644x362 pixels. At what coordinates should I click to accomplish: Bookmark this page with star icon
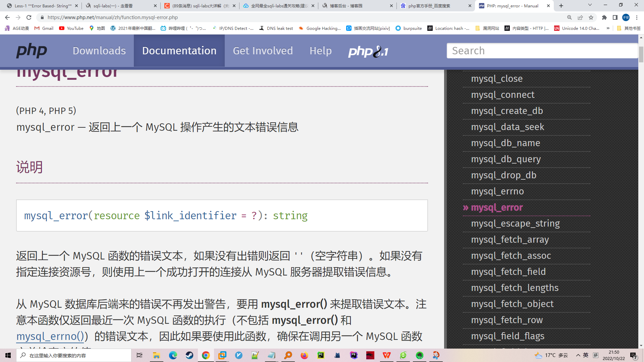click(591, 17)
